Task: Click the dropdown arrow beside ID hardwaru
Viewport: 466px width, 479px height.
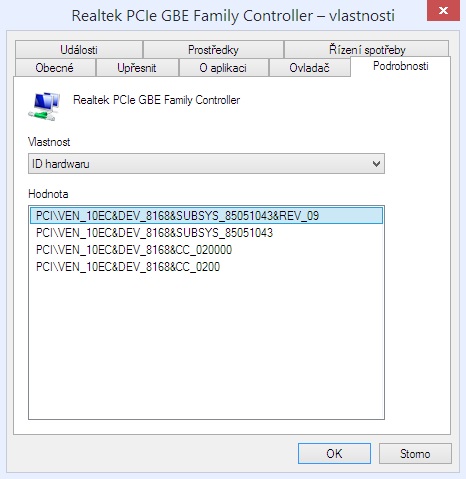Action: tap(376, 164)
